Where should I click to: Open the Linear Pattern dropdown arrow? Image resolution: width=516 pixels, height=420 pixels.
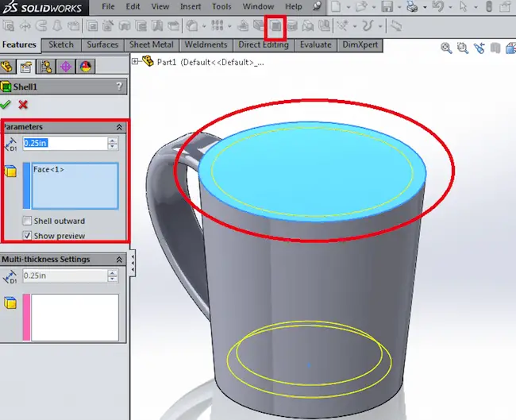229,26
